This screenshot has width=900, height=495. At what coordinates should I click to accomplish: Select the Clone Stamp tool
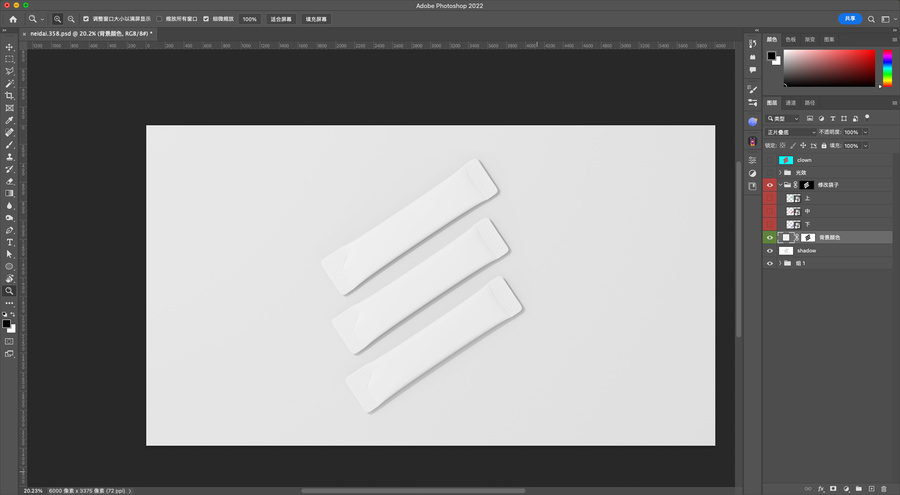(x=9, y=157)
